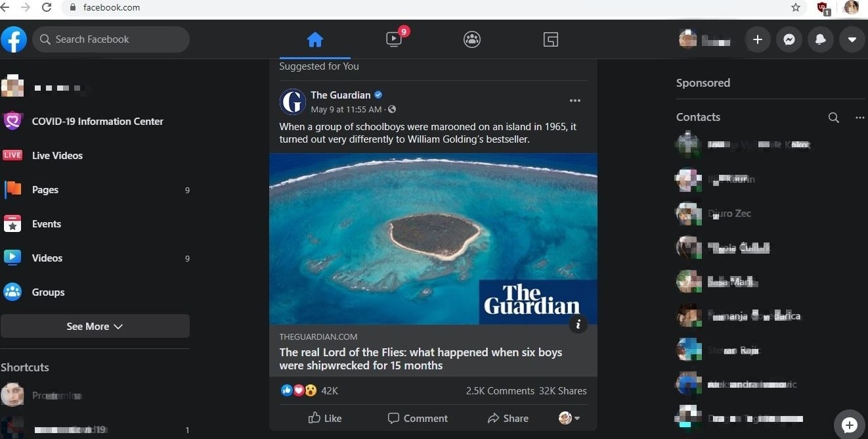The image size is (868, 439).
Task: Share The Guardian post
Action: tap(508, 418)
